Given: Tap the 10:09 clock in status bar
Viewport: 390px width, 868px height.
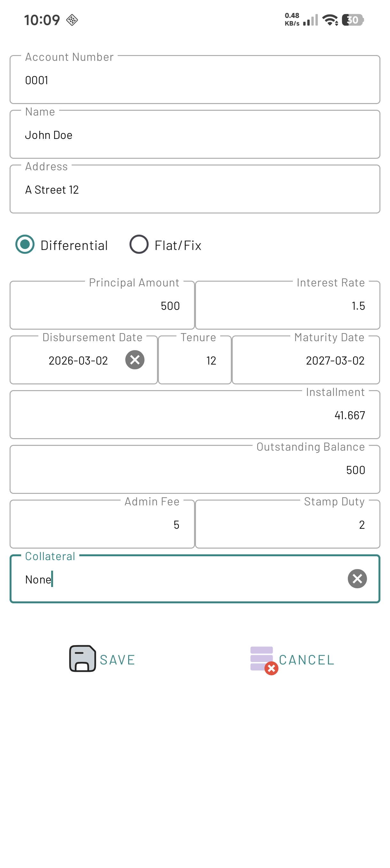Looking at the screenshot, I should point(42,20).
